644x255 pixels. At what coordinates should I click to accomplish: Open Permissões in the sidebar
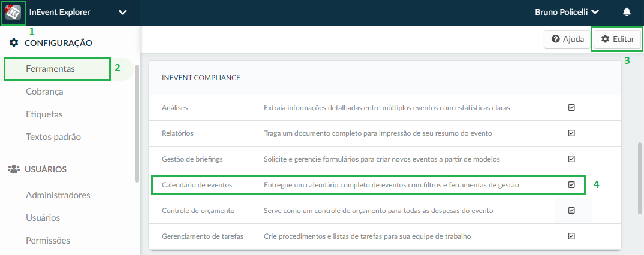[47, 240]
